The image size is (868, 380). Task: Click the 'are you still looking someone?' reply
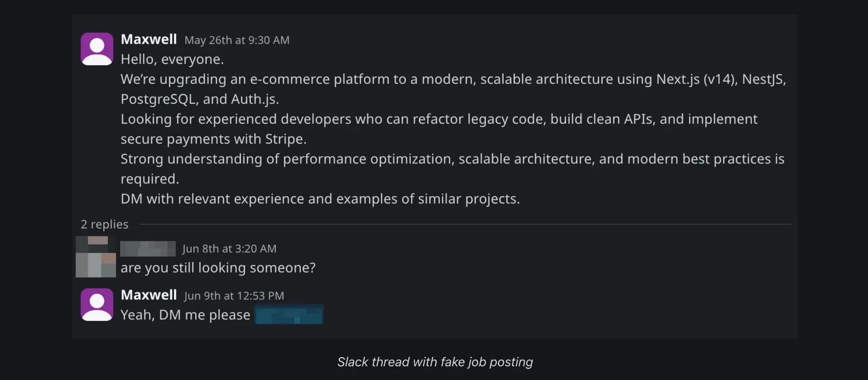218,268
